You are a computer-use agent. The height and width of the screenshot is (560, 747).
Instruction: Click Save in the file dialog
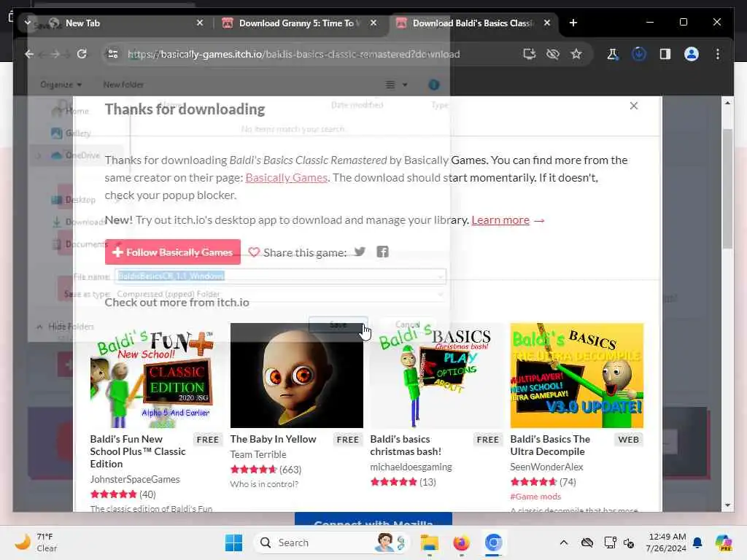(338, 324)
